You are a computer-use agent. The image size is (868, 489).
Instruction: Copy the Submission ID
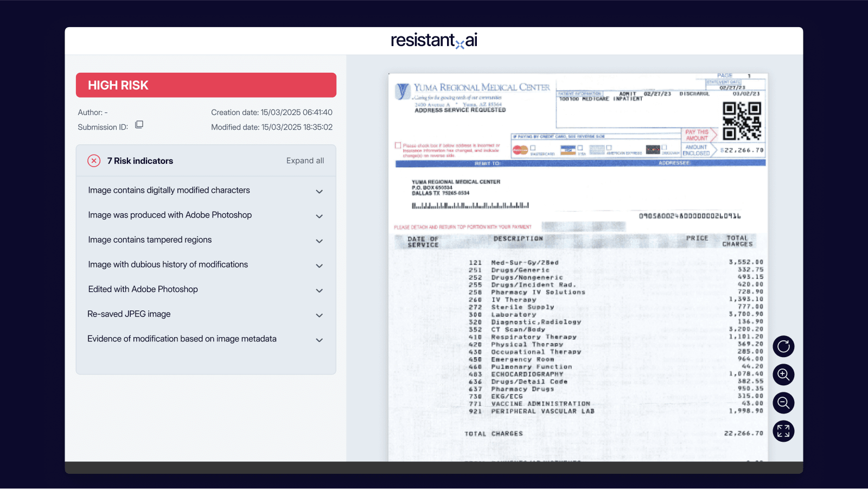tap(139, 125)
